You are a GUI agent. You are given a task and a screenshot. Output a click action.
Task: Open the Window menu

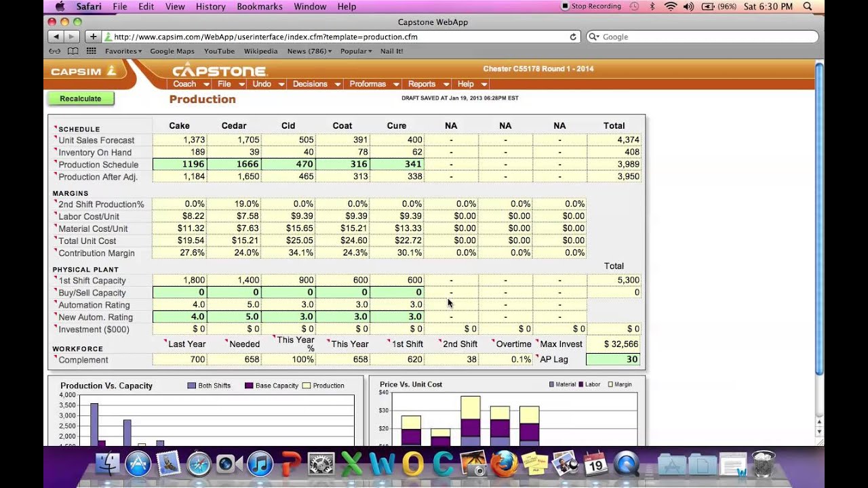click(310, 6)
